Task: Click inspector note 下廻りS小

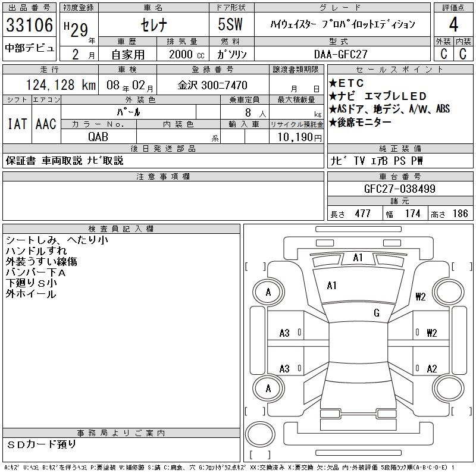Action: (x=32, y=283)
